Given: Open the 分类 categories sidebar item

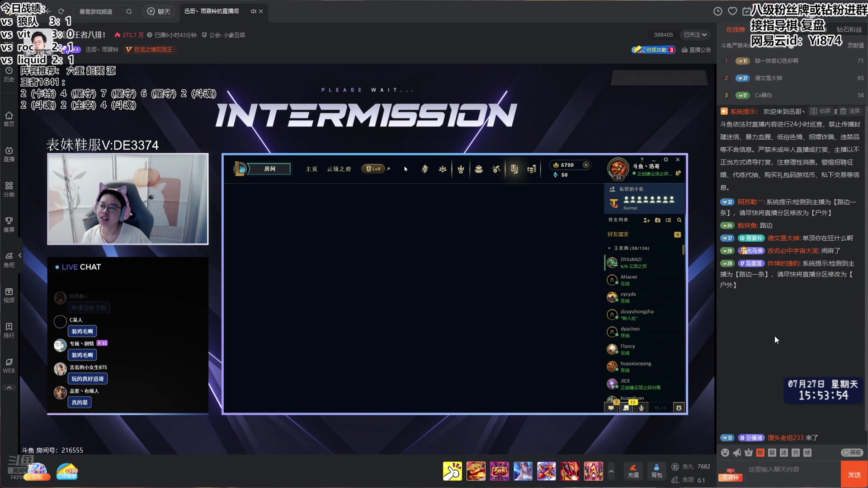Looking at the screenshot, I should (9, 190).
